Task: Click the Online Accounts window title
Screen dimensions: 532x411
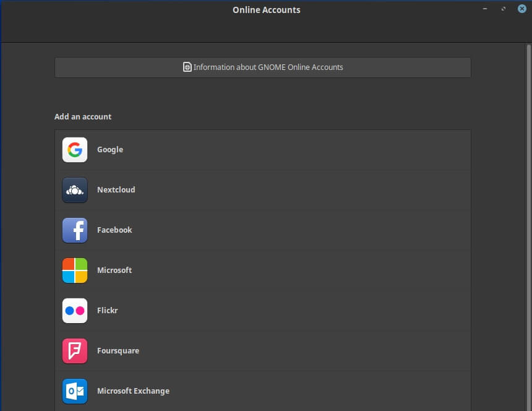Action: tap(266, 10)
